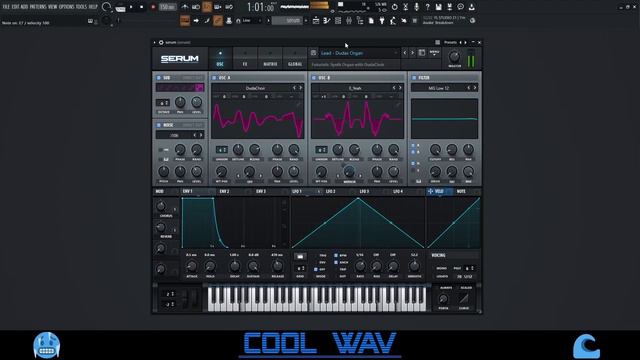This screenshot has width=640, height=360.
Task: Click the filter CUTOFF knob
Action: pos(435,149)
